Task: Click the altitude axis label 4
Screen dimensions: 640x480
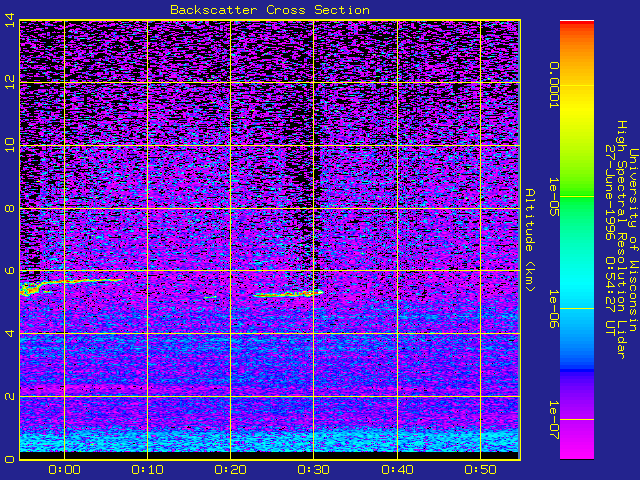Action: (x=10, y=333)
